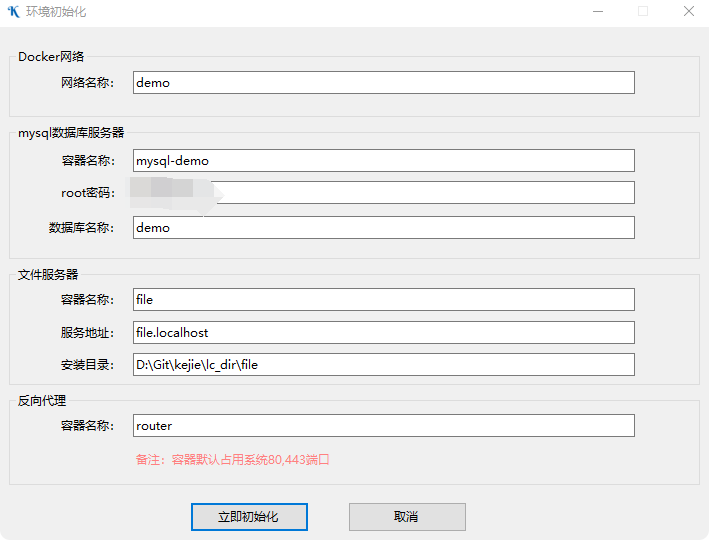Click the 反向代理 group title
Screen dimensions: 709x540
point(42,401)
